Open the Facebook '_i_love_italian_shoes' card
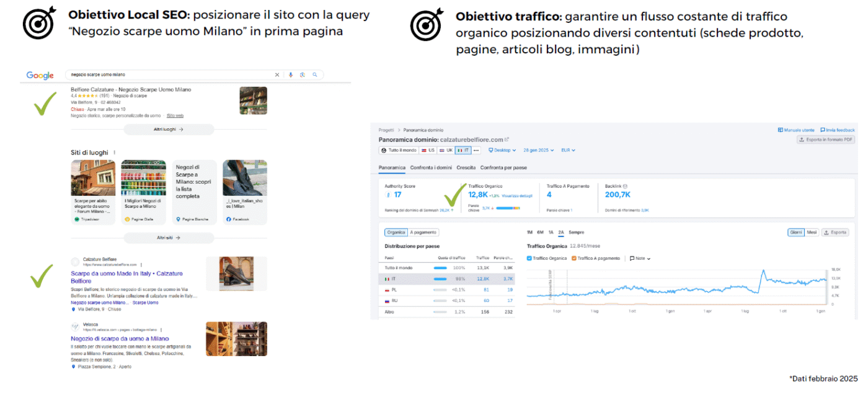 pyautogui.click(x=245, y=192)
